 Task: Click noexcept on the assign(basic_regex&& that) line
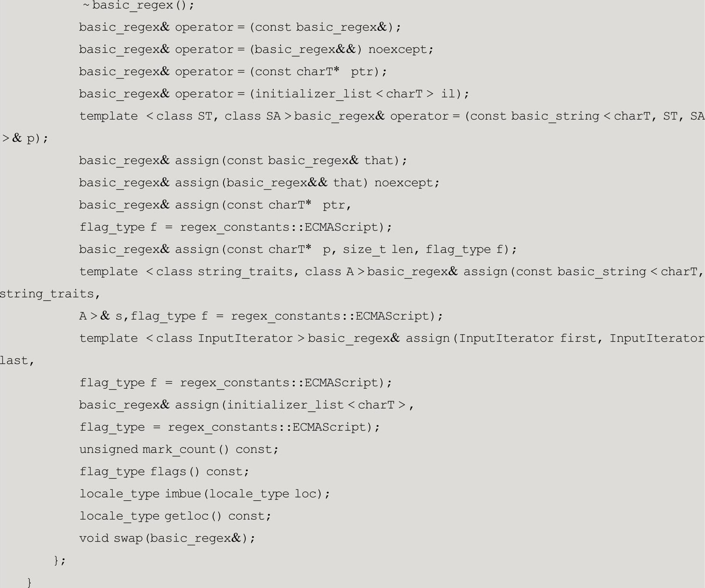[406, 183]
